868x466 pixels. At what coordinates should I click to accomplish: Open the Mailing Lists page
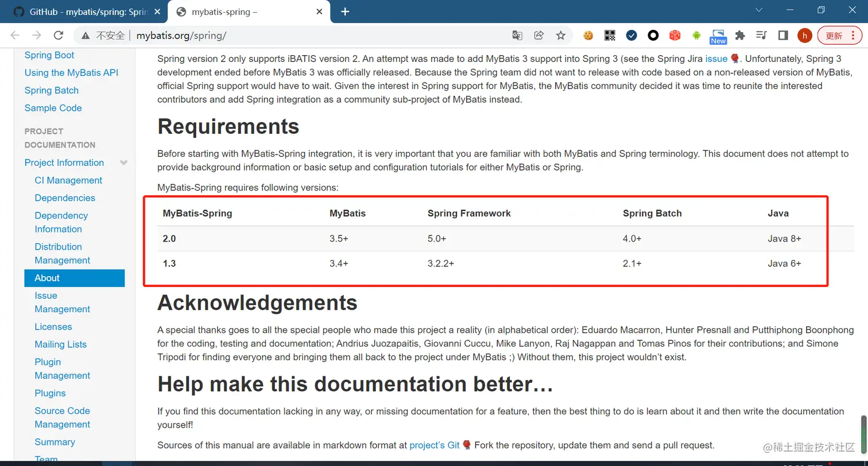click(x=61, y=344)
